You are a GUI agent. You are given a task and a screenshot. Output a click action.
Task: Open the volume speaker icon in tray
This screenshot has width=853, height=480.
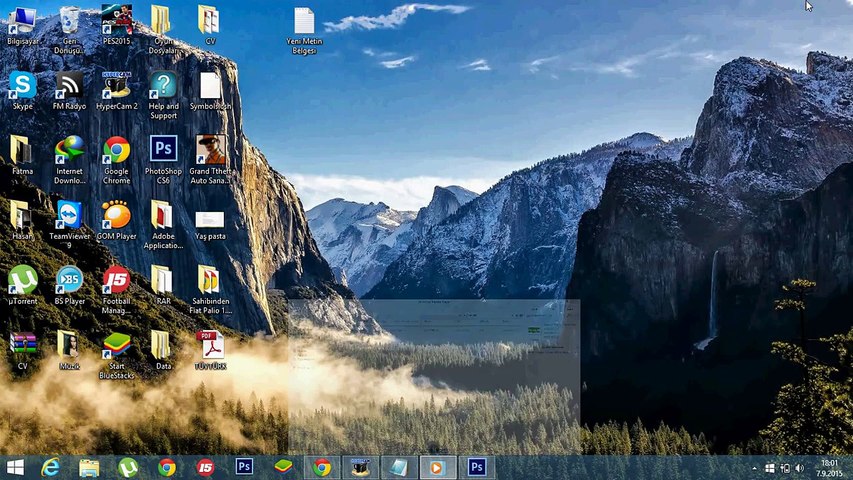[799, 468]
